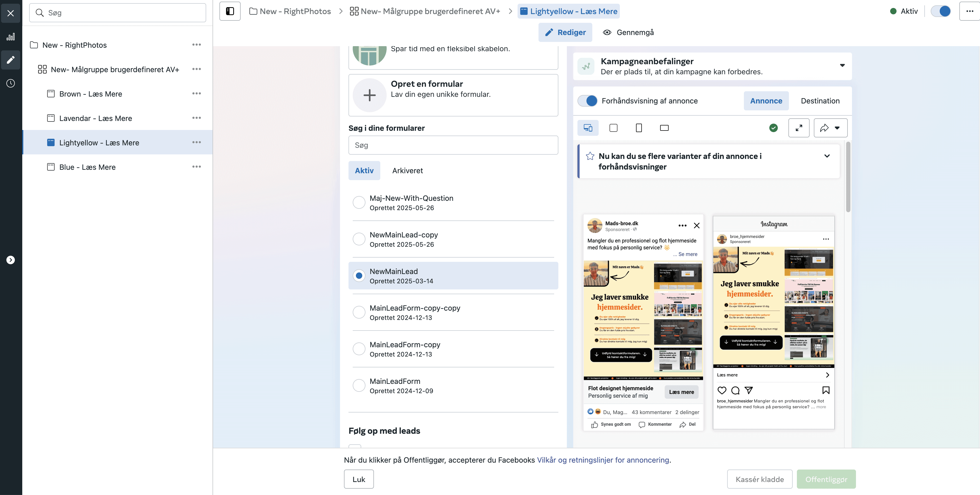The height and width of the screenshot is (495, 980).
Task: Click the green checkmark status icon
Action: (773, 128)
